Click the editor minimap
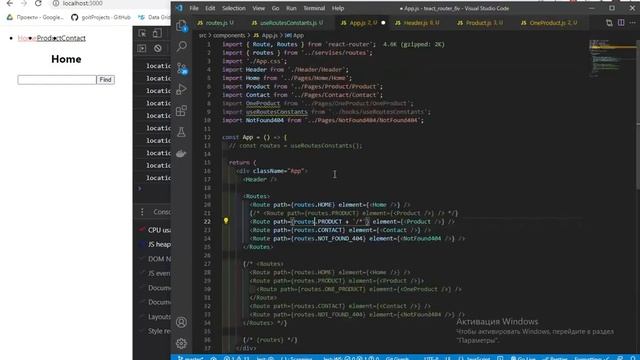The image size is (640, 360). (x=612, y=58)
